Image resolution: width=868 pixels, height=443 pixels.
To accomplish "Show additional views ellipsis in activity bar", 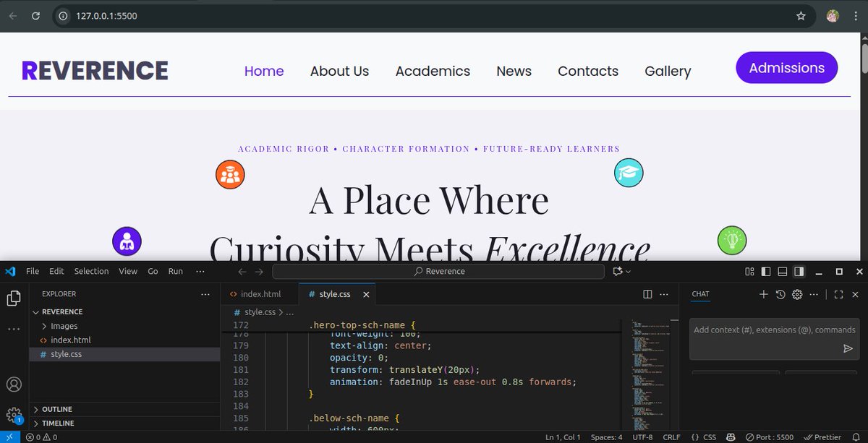I will 14,329.
